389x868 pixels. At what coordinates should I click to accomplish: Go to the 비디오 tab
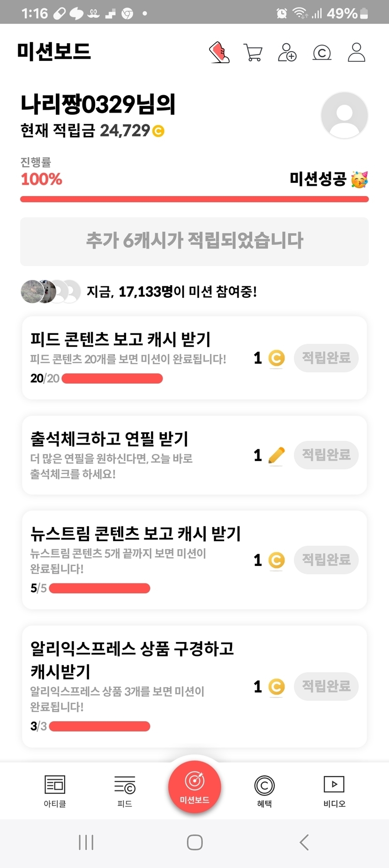pos(334,791)
